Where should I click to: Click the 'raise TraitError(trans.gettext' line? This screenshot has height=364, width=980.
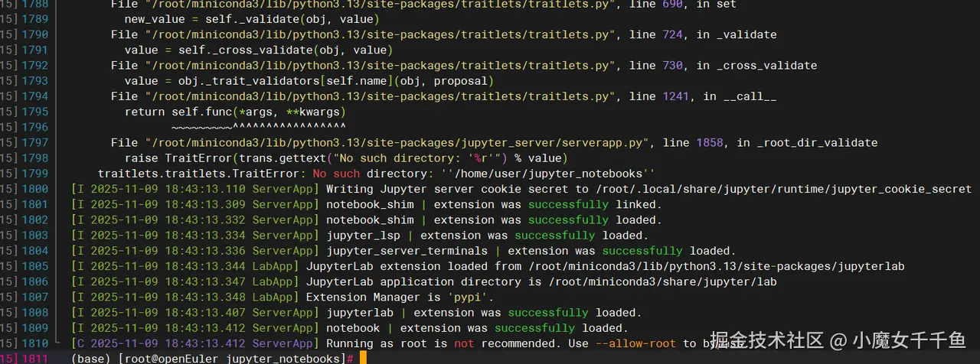pos(346,158)
